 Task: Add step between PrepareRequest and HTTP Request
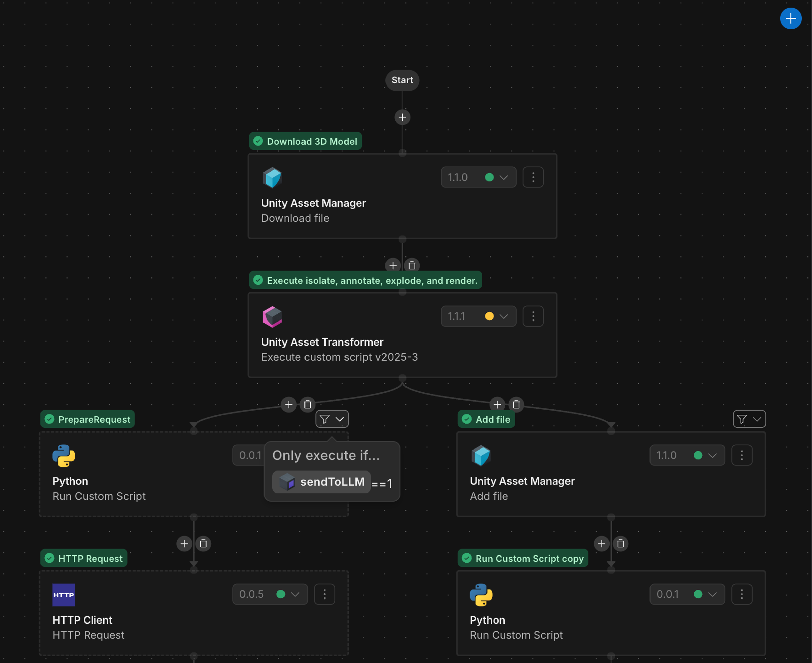click(184, 543)
